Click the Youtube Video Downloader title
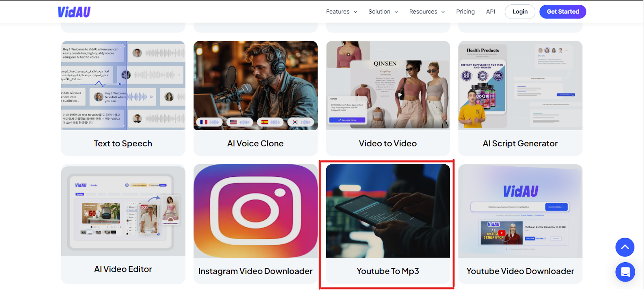This screenshot has height=290, width=644. (x=520, y=271)
